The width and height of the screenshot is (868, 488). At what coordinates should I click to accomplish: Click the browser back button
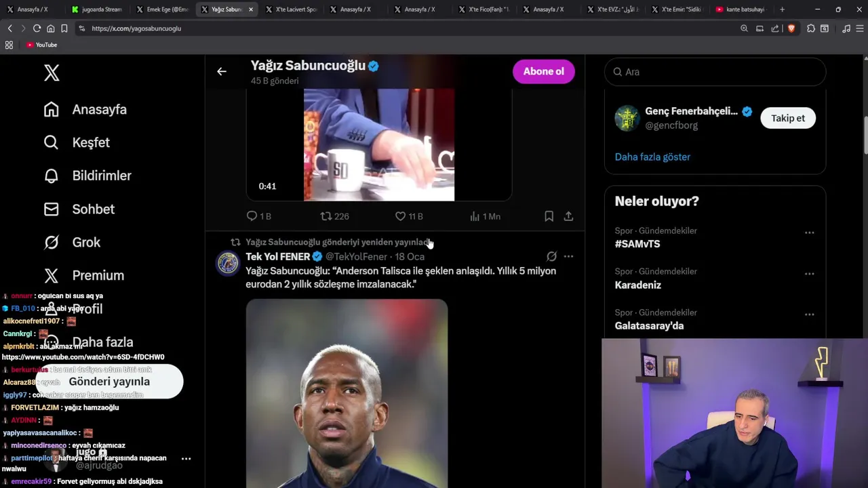click(9, 28)
